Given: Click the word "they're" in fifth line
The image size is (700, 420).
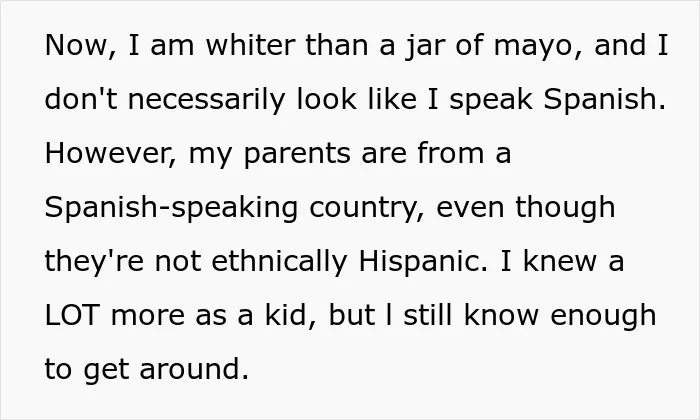Looking at the screenshot, I should (94, 263).
